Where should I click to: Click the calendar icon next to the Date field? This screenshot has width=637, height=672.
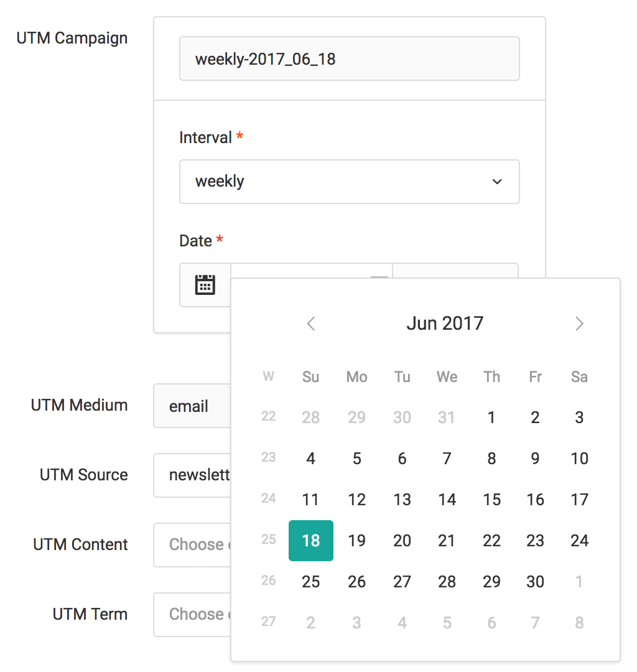205,285
